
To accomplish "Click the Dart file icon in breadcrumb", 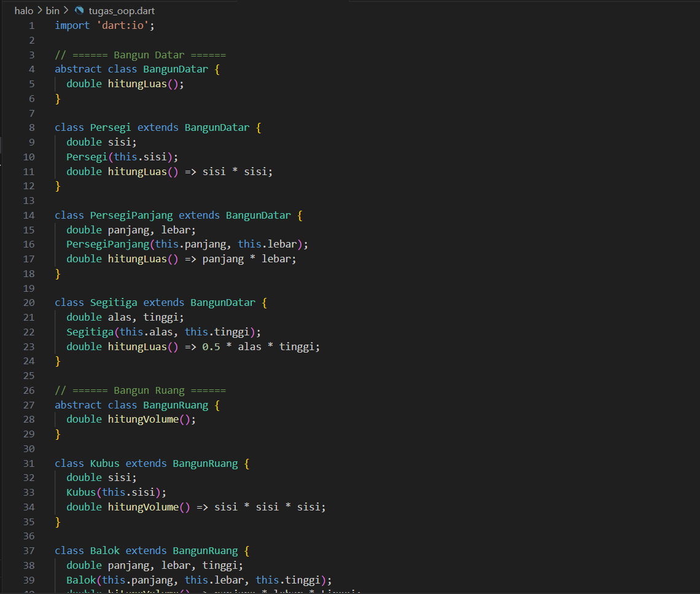I will click(79, 11).
